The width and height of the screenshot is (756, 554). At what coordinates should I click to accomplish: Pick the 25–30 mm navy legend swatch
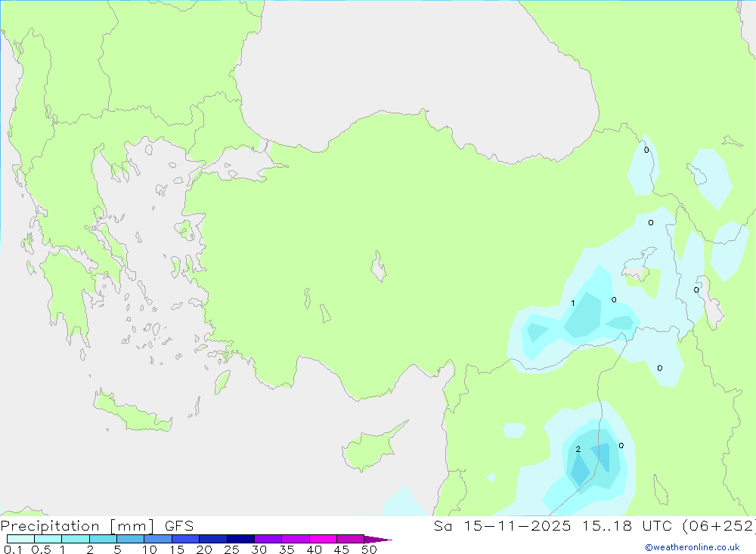pyautogui.click(x=240, y=539)
